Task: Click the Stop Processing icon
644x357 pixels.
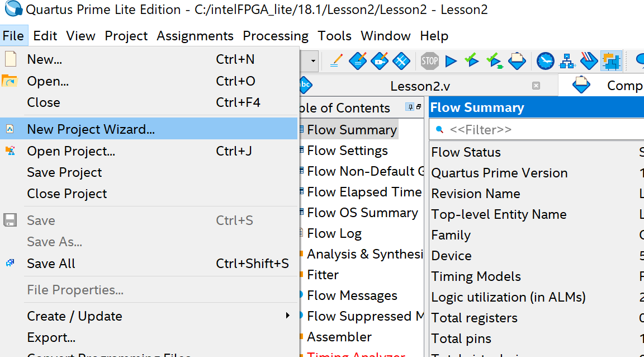Action: [429, 62]
